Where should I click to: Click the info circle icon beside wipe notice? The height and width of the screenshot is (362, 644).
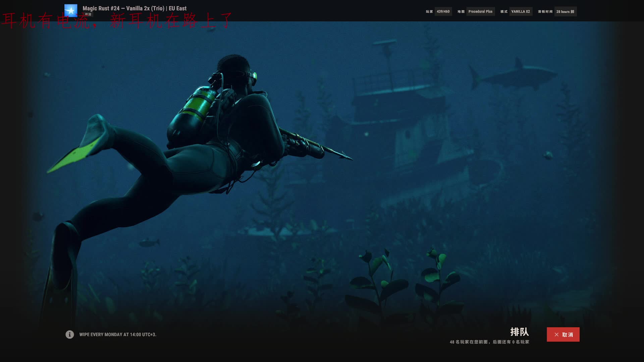click(69, 335)
